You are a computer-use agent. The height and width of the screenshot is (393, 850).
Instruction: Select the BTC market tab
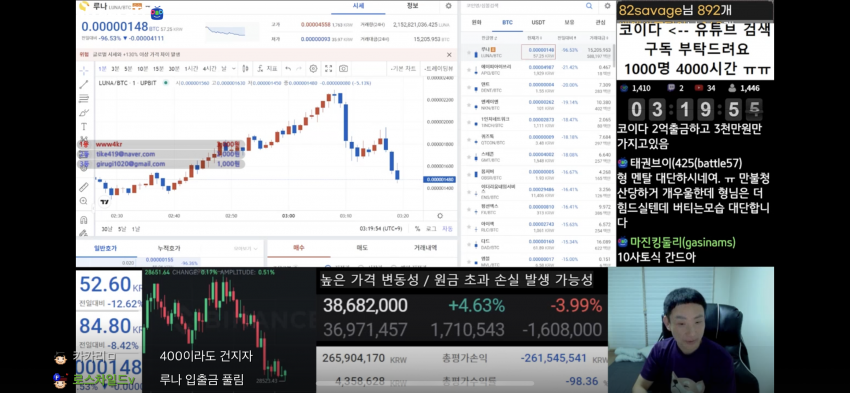[x=507, y=23]
